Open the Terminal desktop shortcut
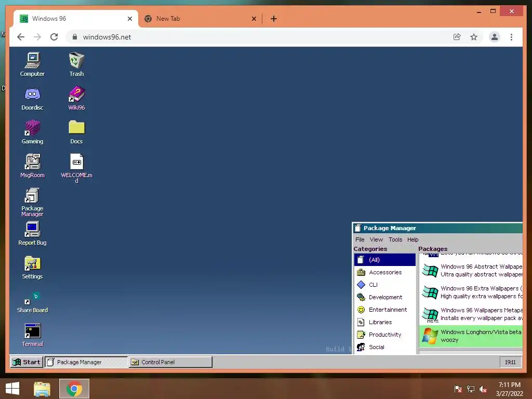Screen dimensions: 532x399 32,335
